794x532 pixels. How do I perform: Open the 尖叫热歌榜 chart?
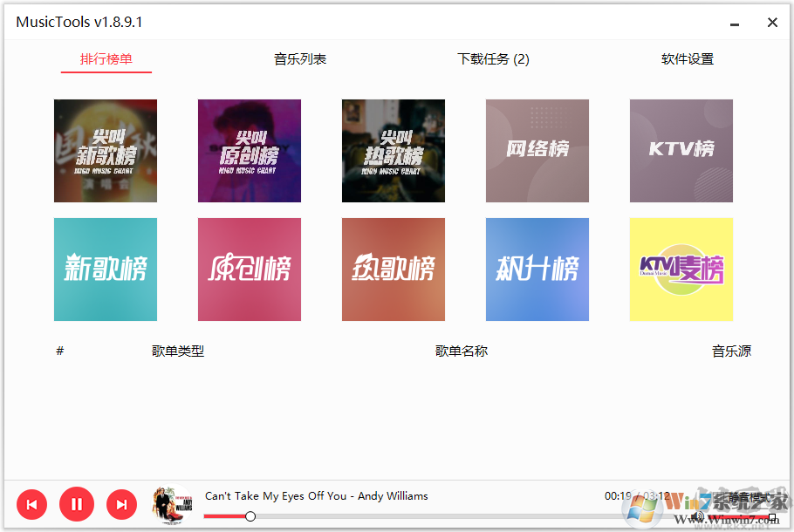pos(393,150)
